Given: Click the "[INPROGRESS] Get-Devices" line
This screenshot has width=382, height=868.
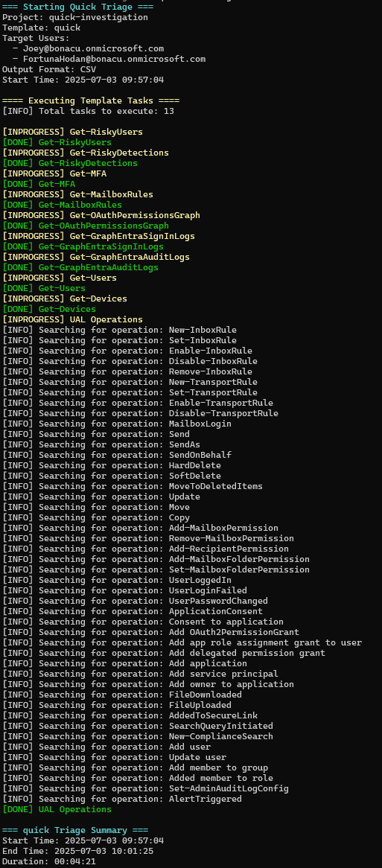Looking at the screenshot, I should [x=65, y=299].
